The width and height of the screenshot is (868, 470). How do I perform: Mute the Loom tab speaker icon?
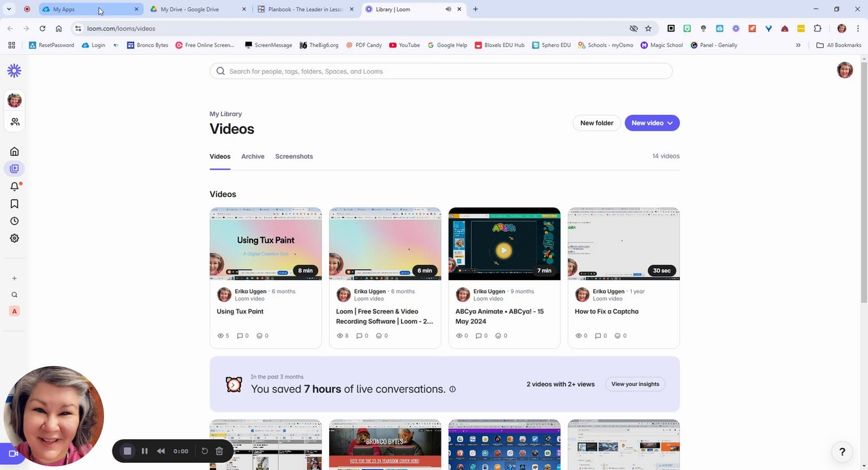pyautogui.click(x=448, y=9)
